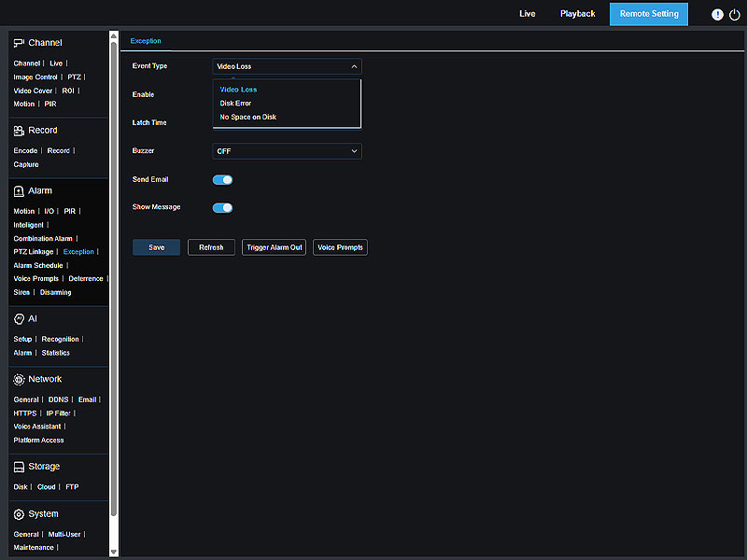Screen dimensions: 747x560
Task: Choose No Space on Disk option
Action: click(247, 118)
